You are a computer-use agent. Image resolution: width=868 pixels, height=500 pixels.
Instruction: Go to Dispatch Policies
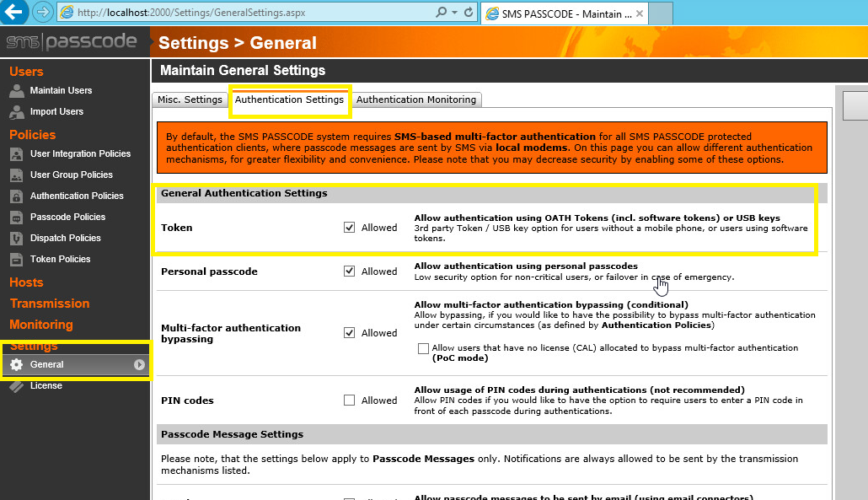point(66,238)
